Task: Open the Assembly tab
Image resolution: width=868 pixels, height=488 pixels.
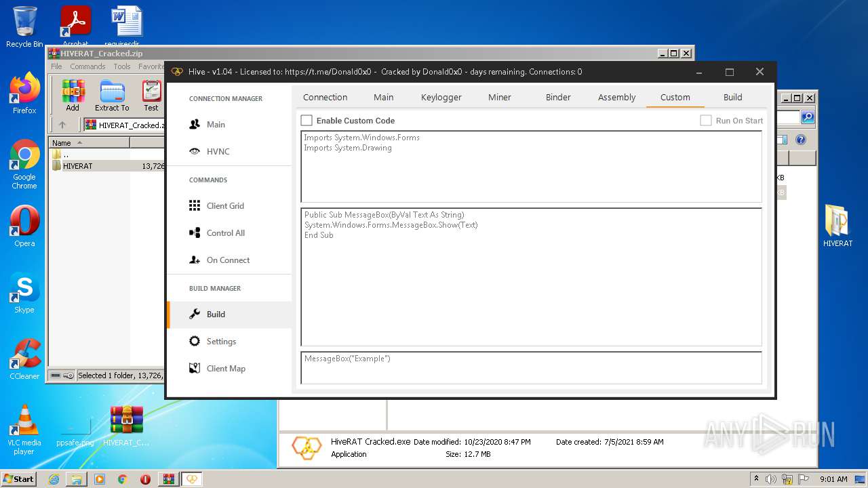Action: [x=617, y=97]
